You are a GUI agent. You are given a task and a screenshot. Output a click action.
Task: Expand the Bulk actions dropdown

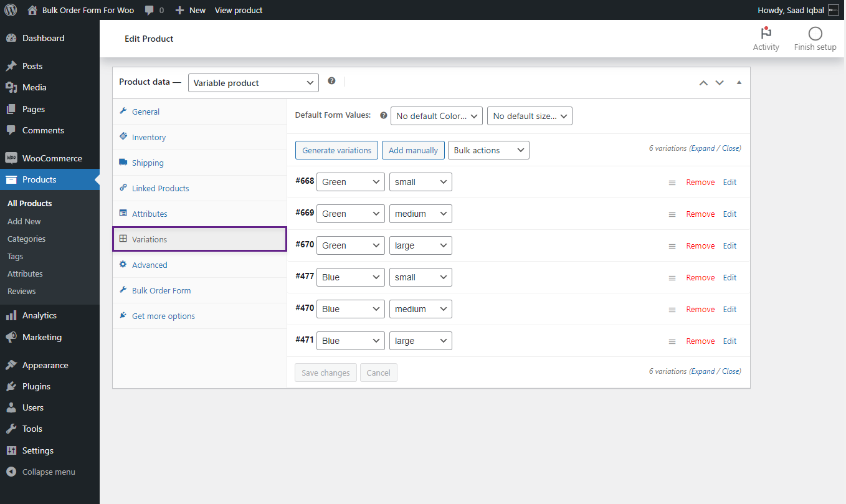(x=488, y=150)
